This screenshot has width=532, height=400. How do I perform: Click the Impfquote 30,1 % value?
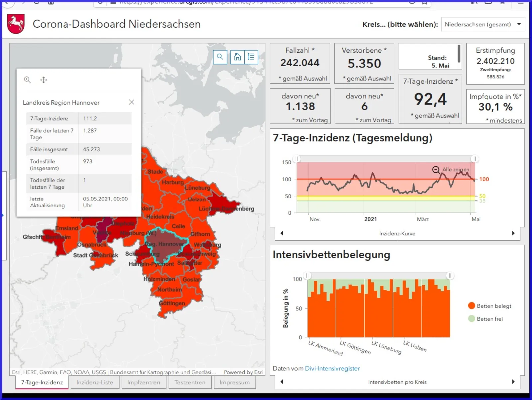tap(495, 107)
